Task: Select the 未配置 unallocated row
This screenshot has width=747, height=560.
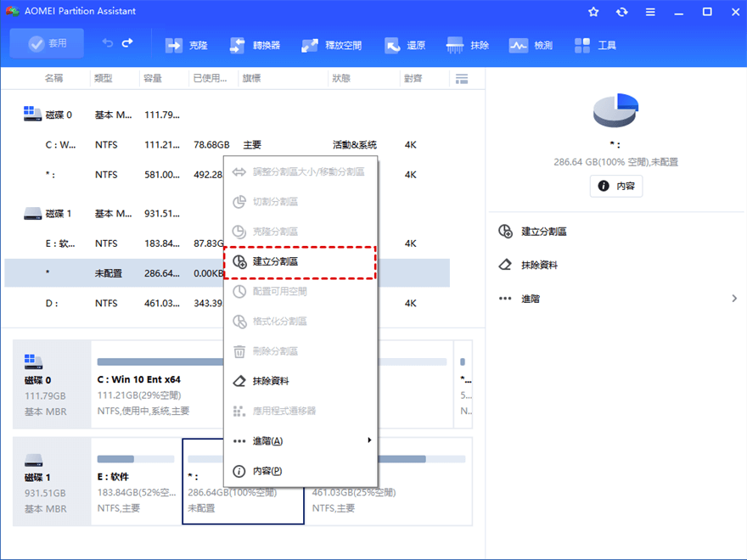Action: point(227,273)
